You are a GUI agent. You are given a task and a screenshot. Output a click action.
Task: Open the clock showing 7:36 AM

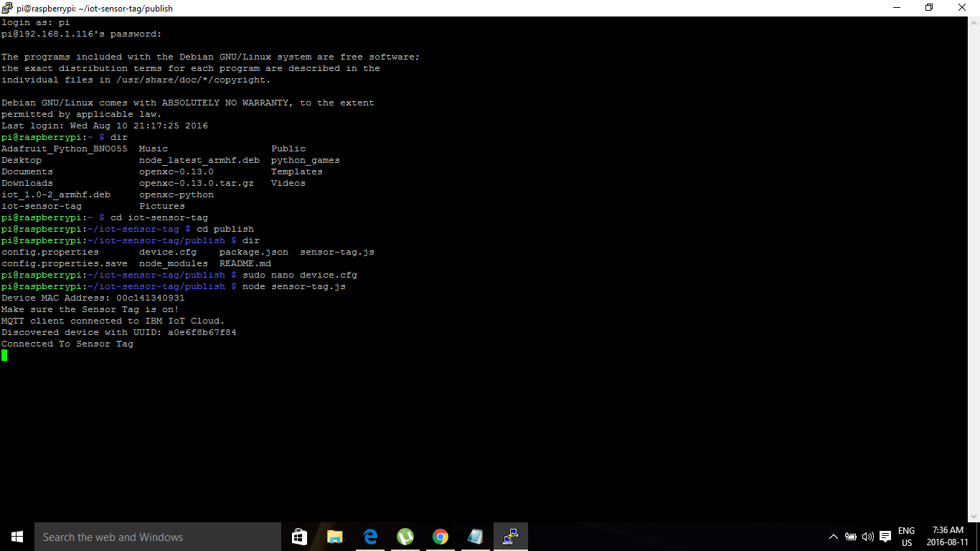[948, 537]
